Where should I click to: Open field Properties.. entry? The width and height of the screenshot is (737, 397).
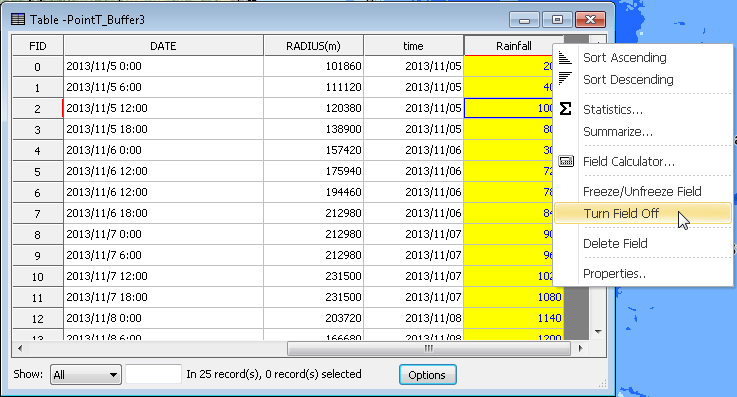tap(614, 273)
